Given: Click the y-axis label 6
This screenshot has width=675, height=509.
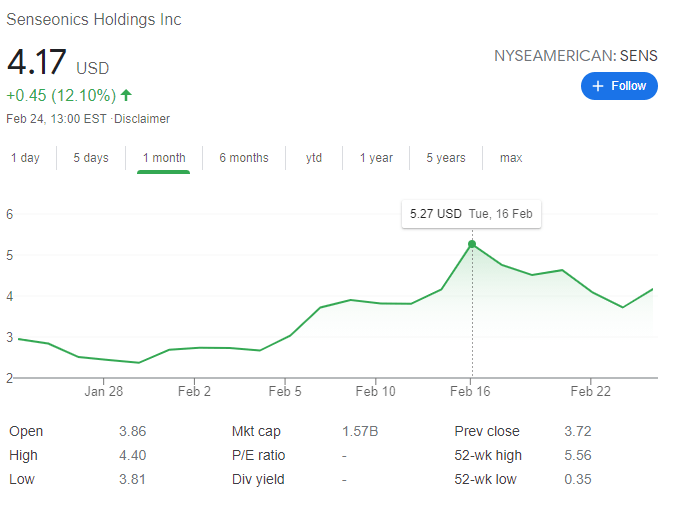Looking at the screenshot, I should tap(9, 214).
